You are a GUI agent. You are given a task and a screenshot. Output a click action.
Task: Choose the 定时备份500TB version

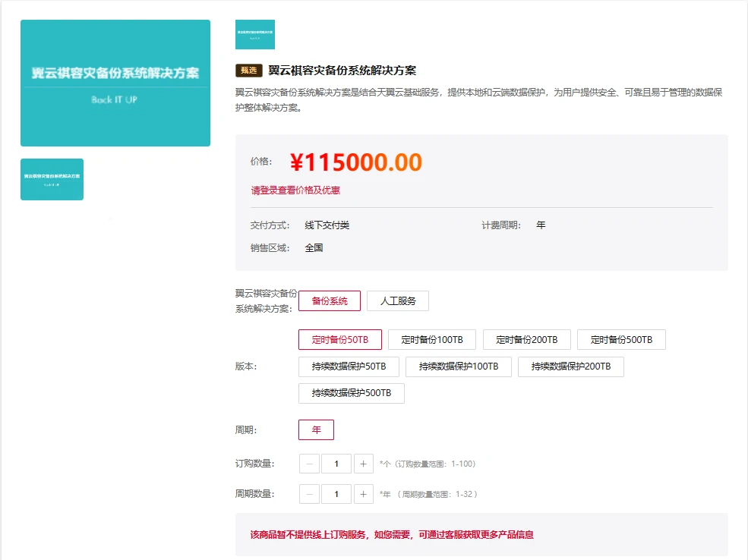click(620, 339)
